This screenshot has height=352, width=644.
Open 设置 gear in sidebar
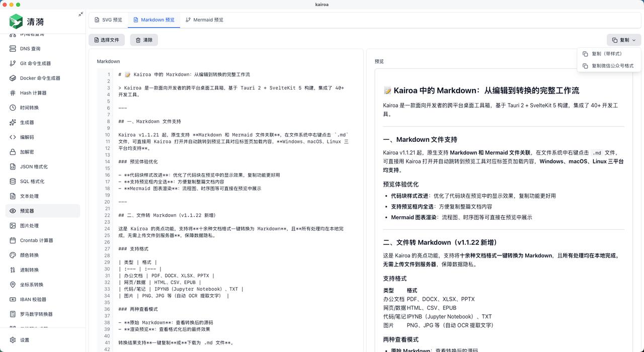coord(43,340)
